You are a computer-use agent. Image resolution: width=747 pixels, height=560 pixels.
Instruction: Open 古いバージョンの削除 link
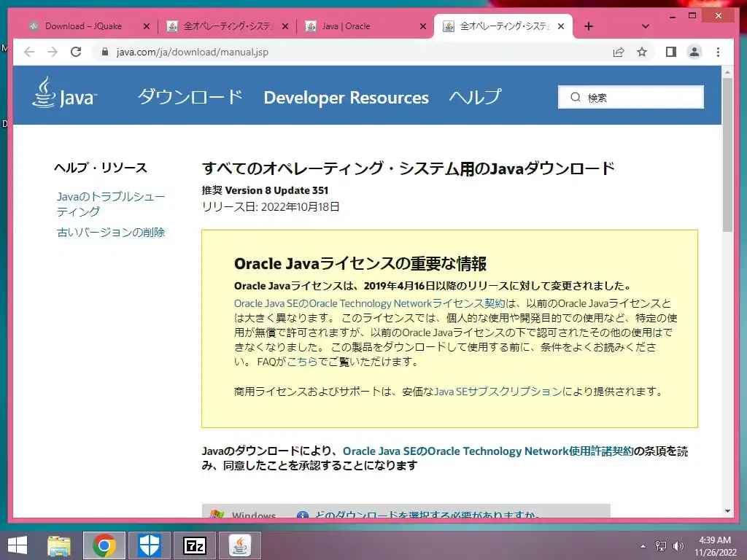(x=111, y=232)
